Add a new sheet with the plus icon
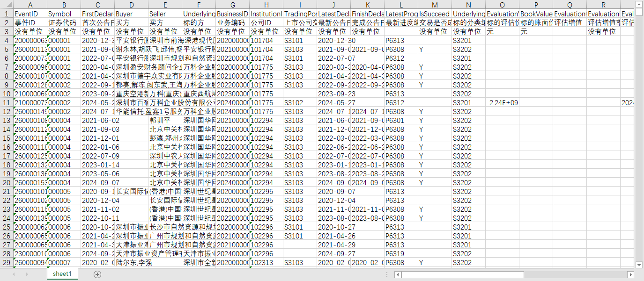Viewport: 644px width, 281px height. [97, 274]
